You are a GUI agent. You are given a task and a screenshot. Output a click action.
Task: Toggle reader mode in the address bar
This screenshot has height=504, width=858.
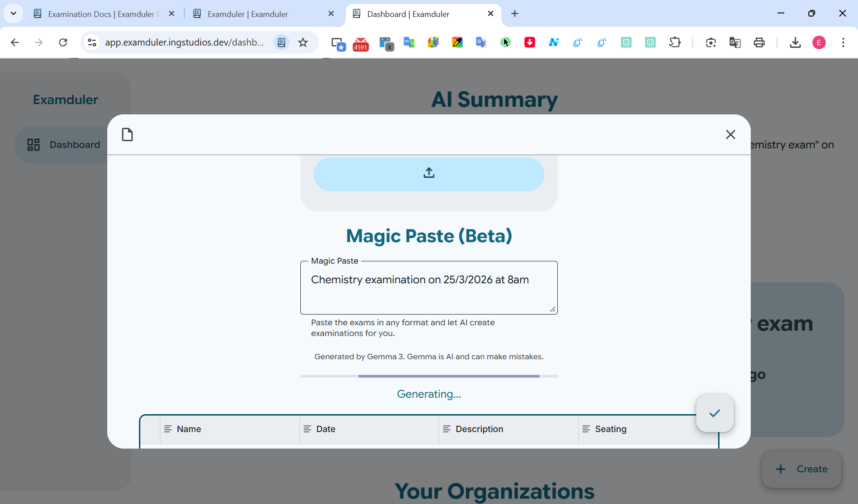(281, 42)
